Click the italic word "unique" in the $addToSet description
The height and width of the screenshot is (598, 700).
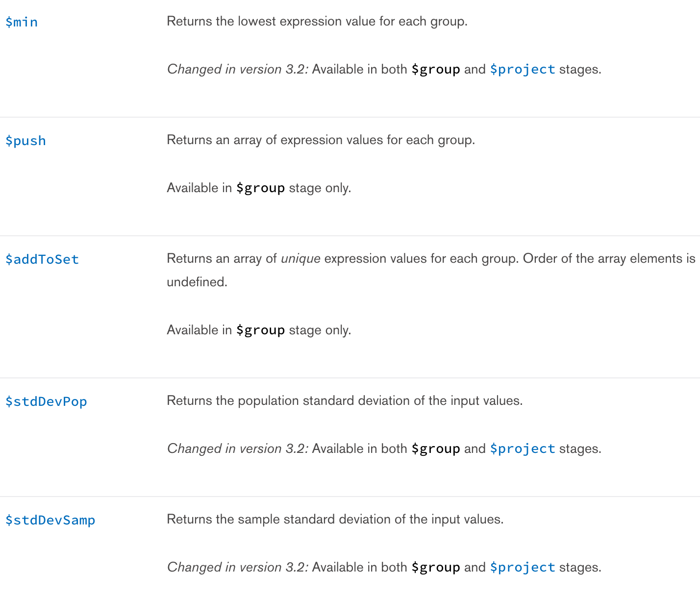[x=300, y=259]
